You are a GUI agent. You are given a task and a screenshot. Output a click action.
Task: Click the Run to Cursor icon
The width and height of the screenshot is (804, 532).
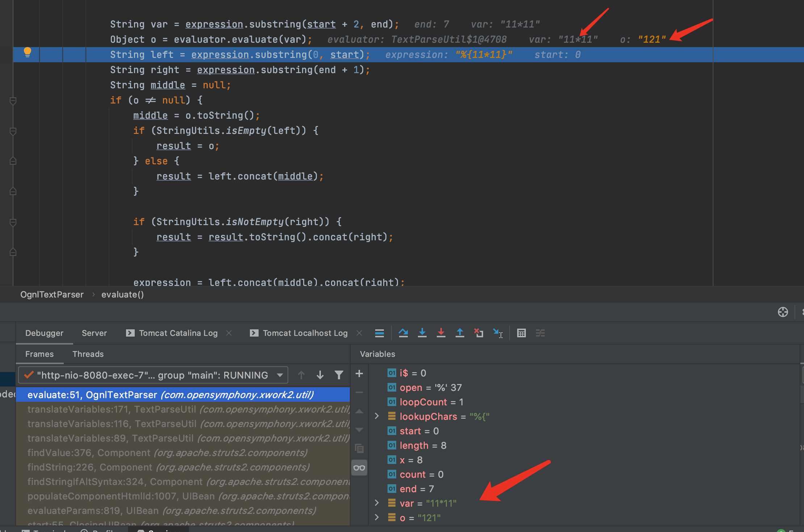tap(498, 333)
